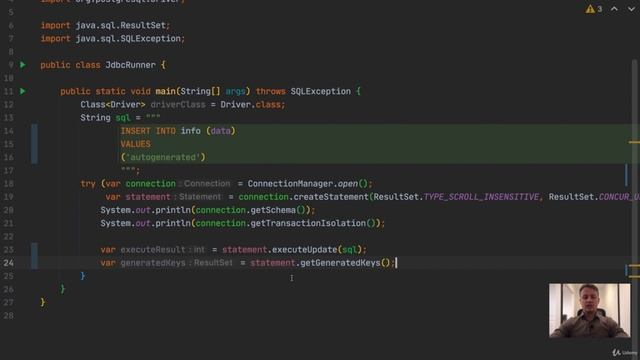Viewport: 640px width, 360px height.
Task: Click 'getSchema' method call on line 20
Action: click(x=273, y=210)
